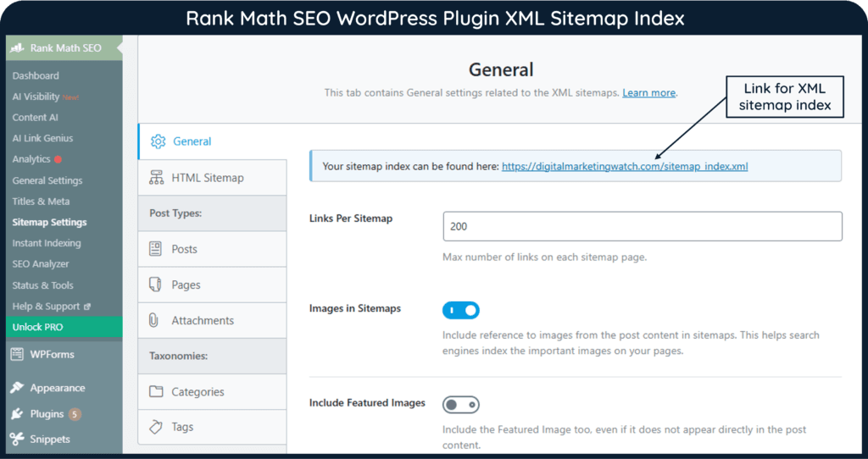Disable the Images in Sitemaps toggle
Viewport: 868px width, 459px height.
click(460, 310)
